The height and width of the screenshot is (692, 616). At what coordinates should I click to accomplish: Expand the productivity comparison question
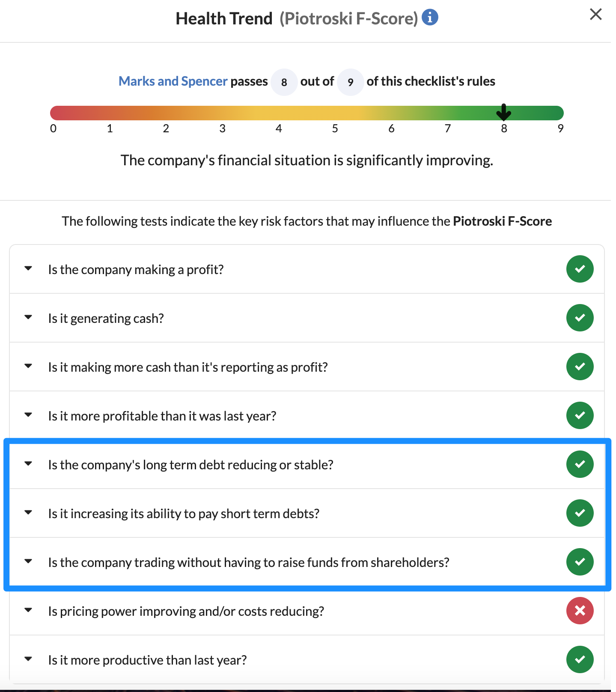(x=28, y=659)
